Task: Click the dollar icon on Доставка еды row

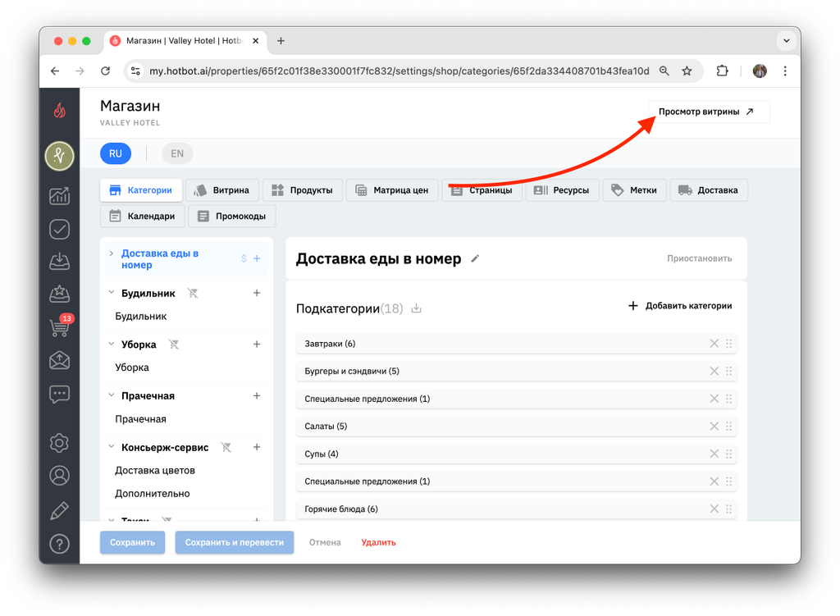Action: coord(244,258)
